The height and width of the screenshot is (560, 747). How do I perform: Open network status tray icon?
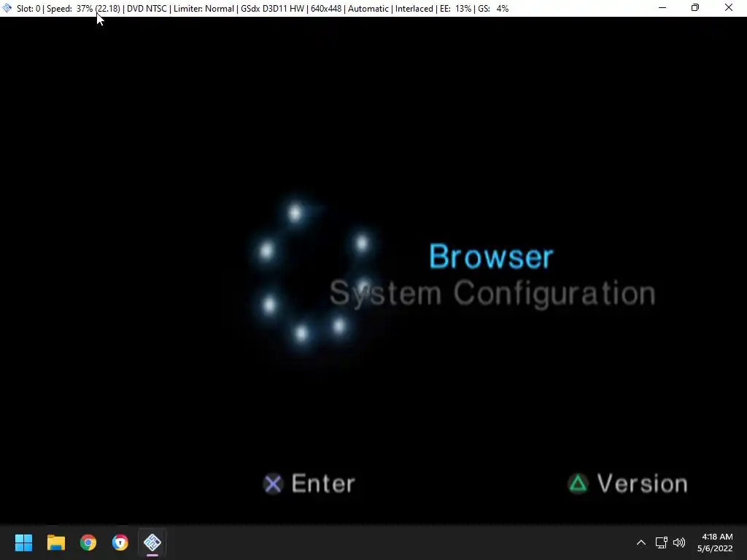click(661, 542)
